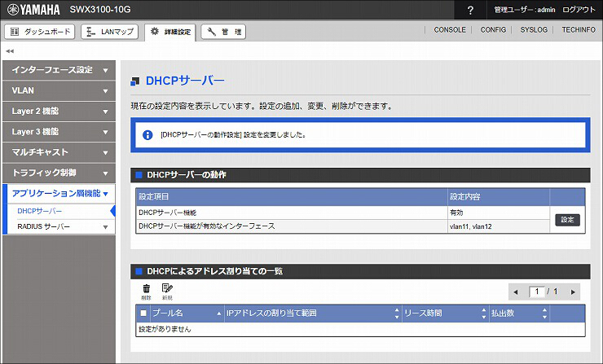Expand the RADIUS サーバー submenu
Viewport: 603px width, 364px height.
tap(64, 226)
